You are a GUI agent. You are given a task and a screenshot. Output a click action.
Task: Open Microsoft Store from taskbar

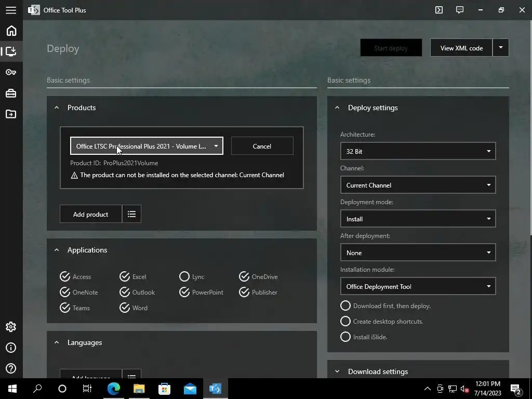point(164,389)
